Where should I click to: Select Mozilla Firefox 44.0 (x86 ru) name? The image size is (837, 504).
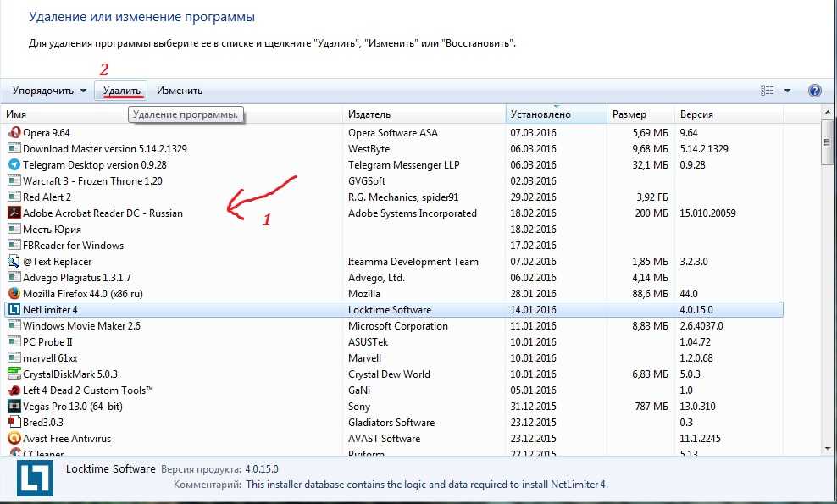[83, 293]
